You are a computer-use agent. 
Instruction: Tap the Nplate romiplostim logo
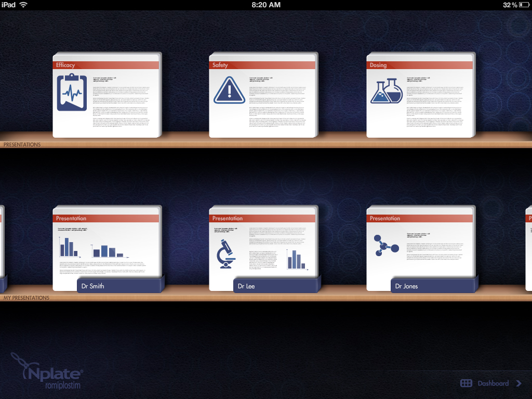47,371
